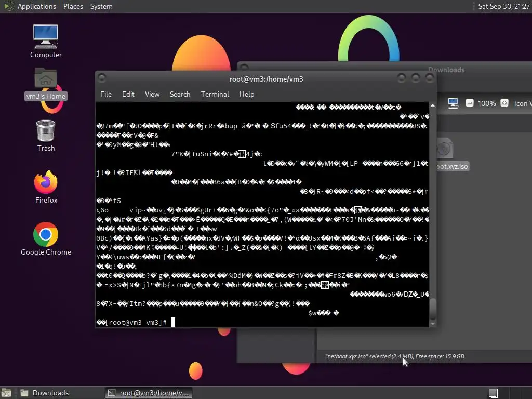Viewport: 532px width, 399px height.
Task: Zoom in with the Downloads window plus icon
Action: tap(504, 103)
